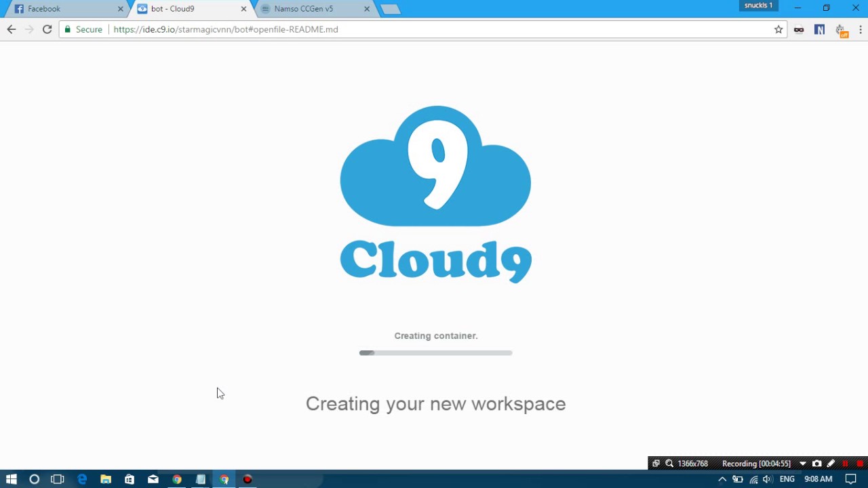This screenshot has width=868, height=488.
Task: Click the snuckls 1 profile button
Action: tap(758, 5)
